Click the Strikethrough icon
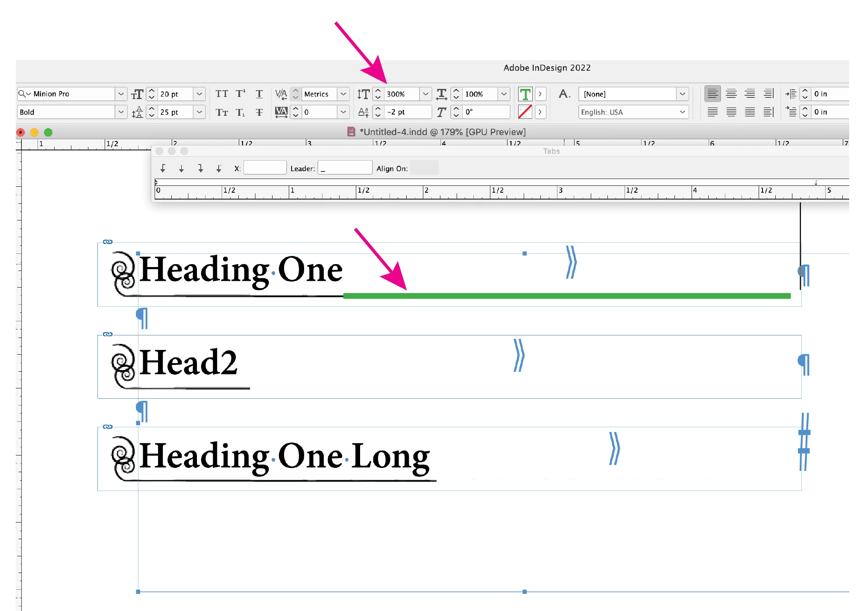This screenshot has height=611, width=868. point(259,112)
